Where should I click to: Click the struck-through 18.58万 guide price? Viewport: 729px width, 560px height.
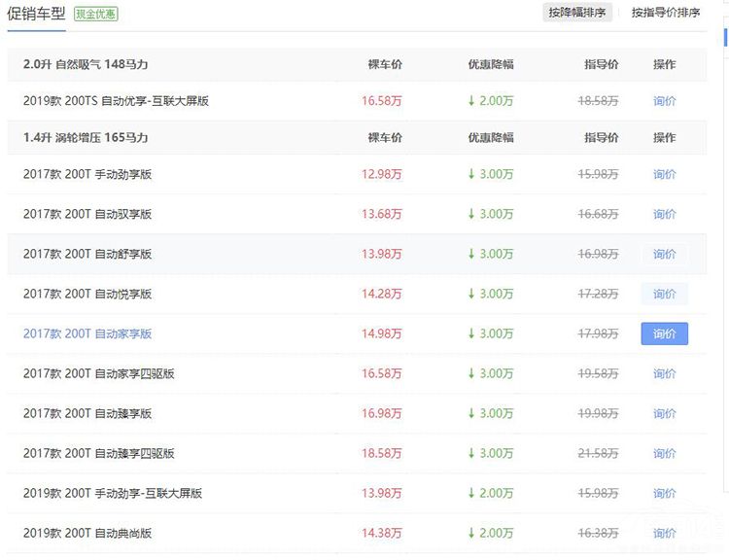click(x=599, y=101)
